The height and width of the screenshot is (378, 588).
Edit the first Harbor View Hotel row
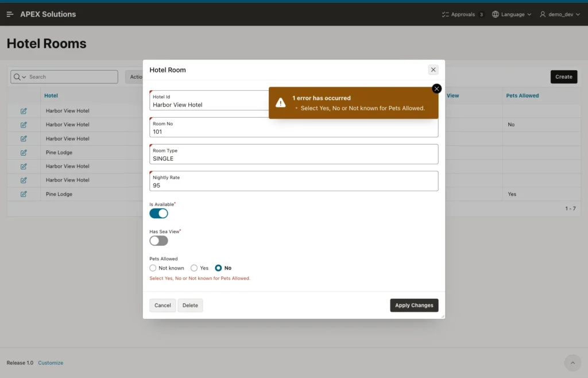click(x=24, y=111)
